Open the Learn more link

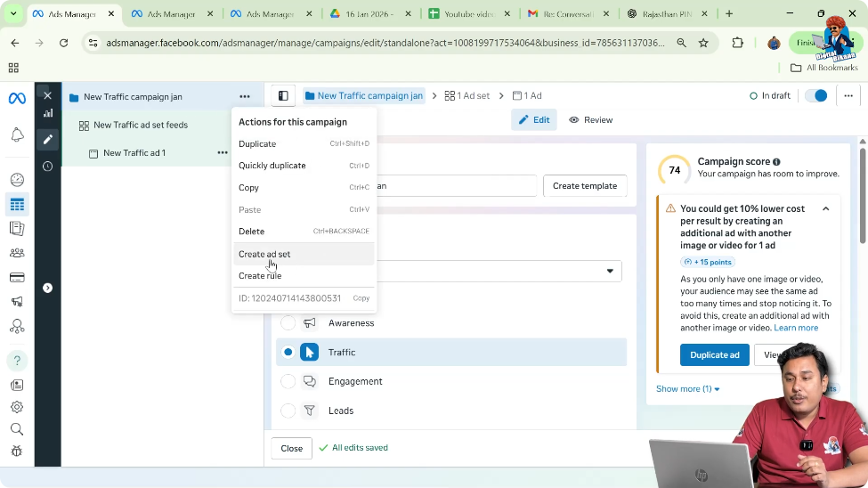click(x=796, y=328)
